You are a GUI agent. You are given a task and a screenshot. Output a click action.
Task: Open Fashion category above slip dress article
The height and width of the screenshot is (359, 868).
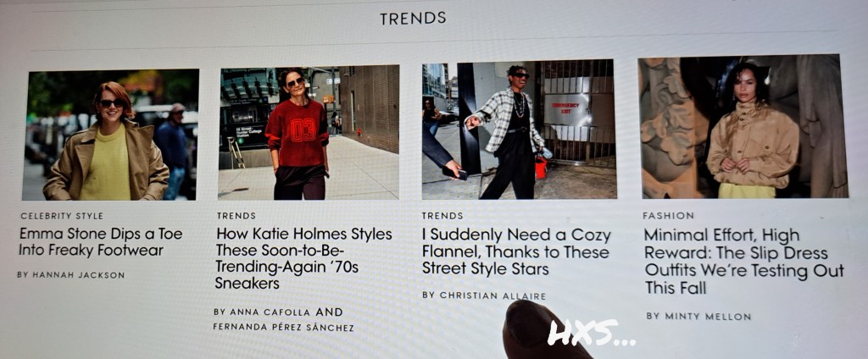668,216
